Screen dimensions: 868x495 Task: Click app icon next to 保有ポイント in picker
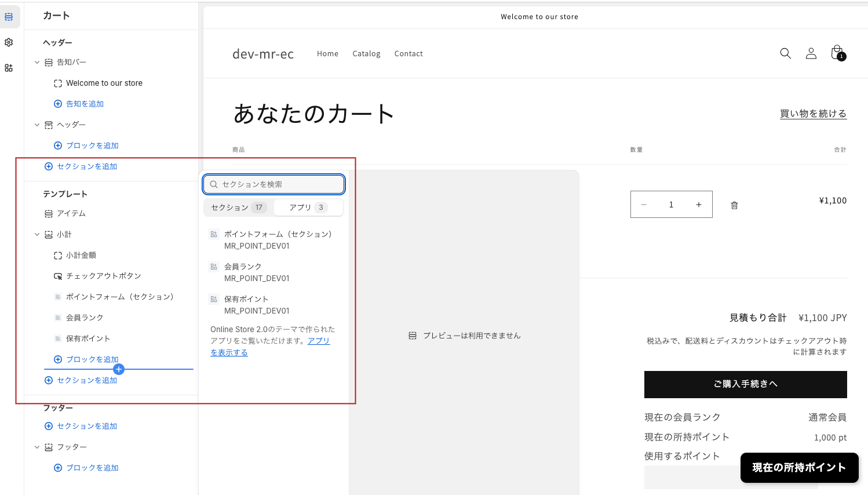point(214,299)
